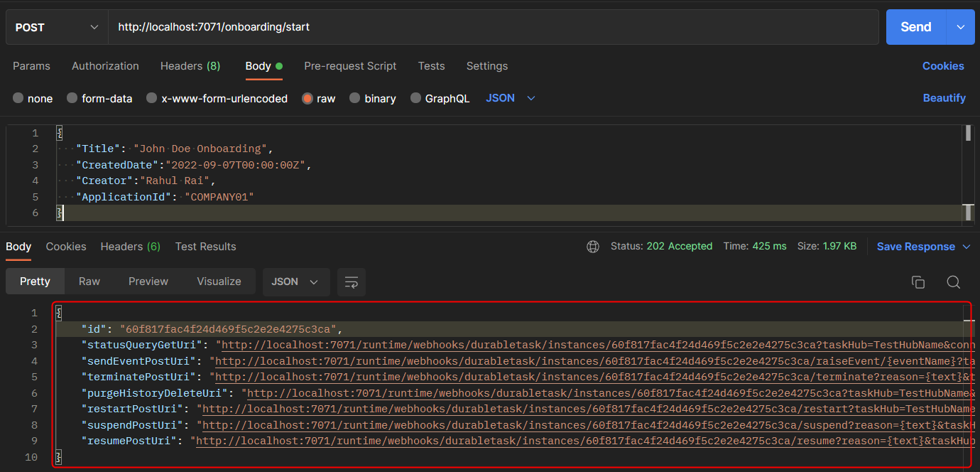Click the Time 425 ms value
Viewport: 980px width, 472px height.
tap(769, 247)
